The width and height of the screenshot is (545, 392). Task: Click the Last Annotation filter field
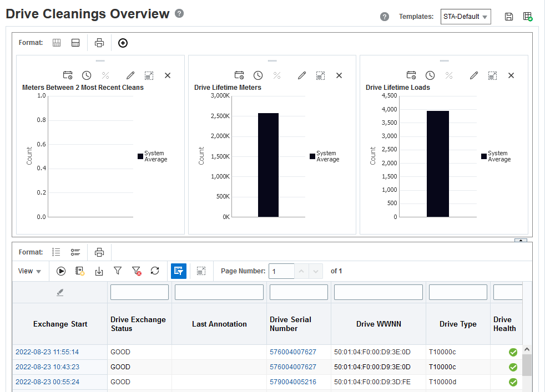coord(219,292)
